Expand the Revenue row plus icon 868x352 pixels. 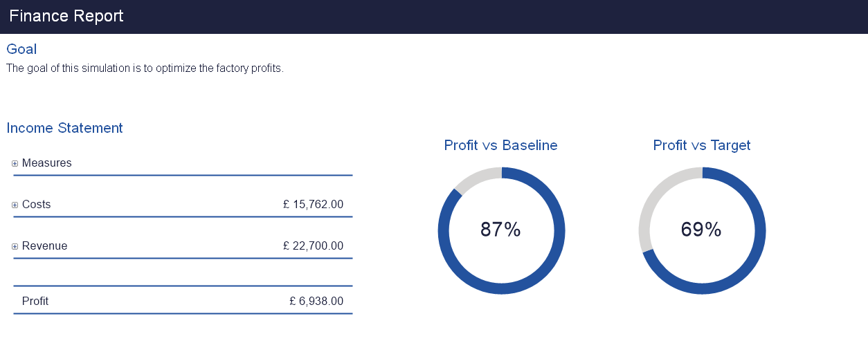[x=15, y=247]
